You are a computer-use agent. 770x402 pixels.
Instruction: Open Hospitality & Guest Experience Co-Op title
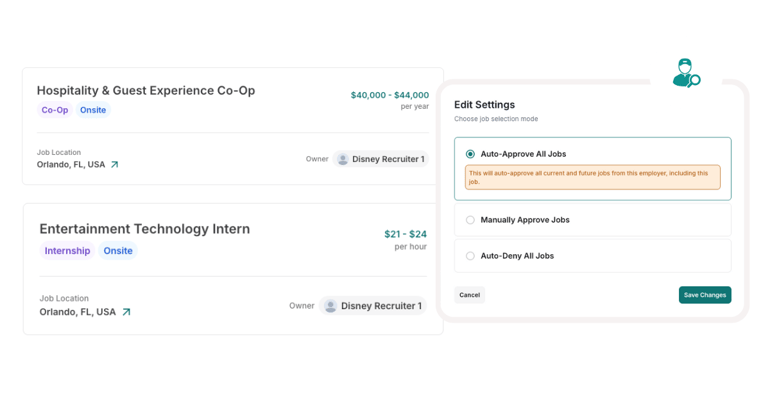coord(146,90)
